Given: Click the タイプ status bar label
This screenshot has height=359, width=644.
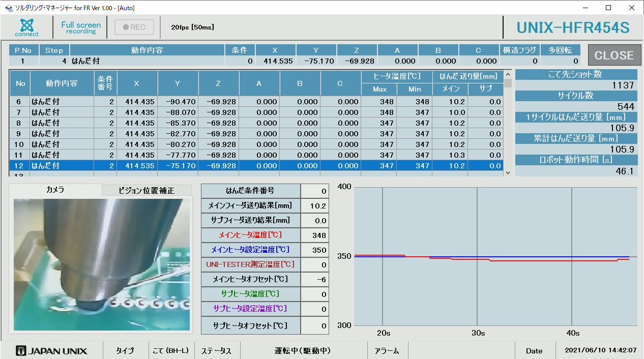Looking at the screenshot, I should coord(125,351).
